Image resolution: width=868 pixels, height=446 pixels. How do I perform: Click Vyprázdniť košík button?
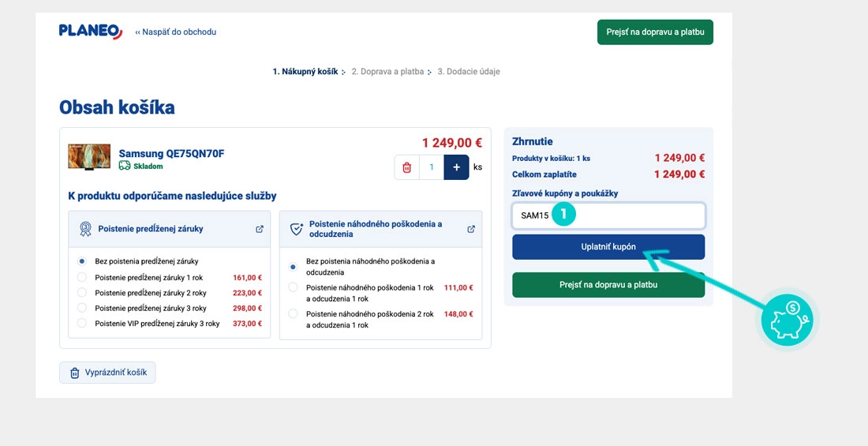tap(107, 373)
